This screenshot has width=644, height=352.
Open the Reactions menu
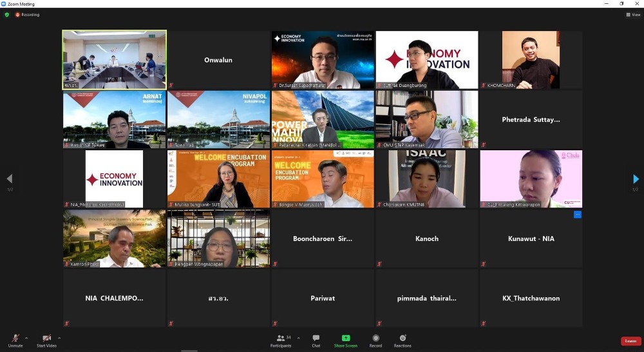coord(402,340)
